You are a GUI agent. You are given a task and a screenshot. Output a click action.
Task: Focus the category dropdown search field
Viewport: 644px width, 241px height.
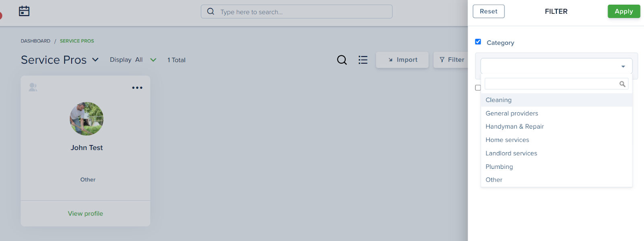[552, 84]
